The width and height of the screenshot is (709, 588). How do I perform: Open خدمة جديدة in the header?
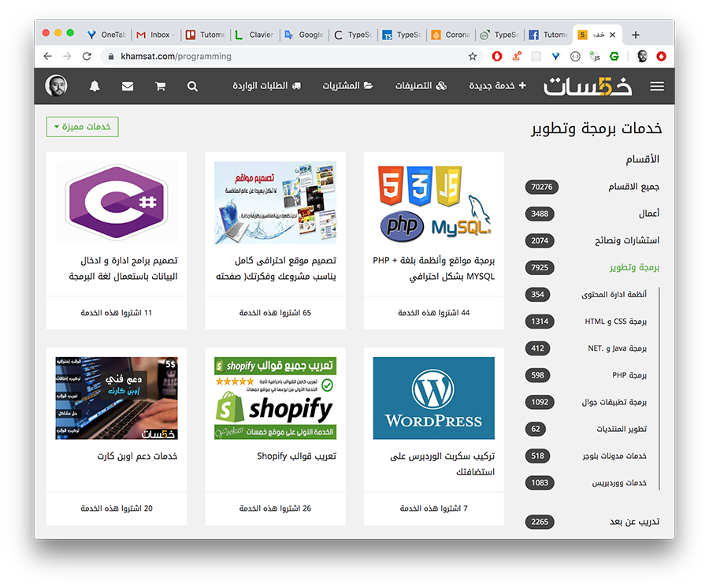click(497, 85)
